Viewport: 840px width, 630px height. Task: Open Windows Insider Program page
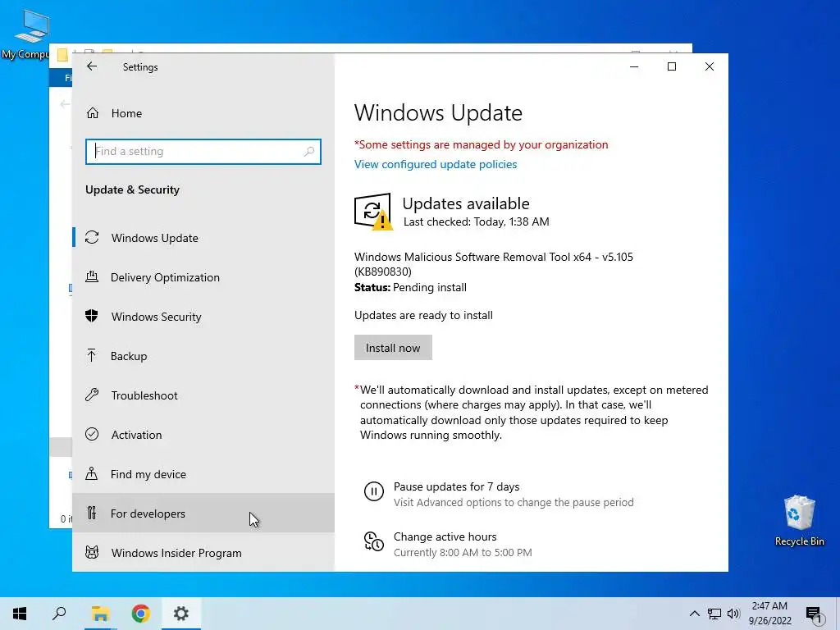click(203, 553)
